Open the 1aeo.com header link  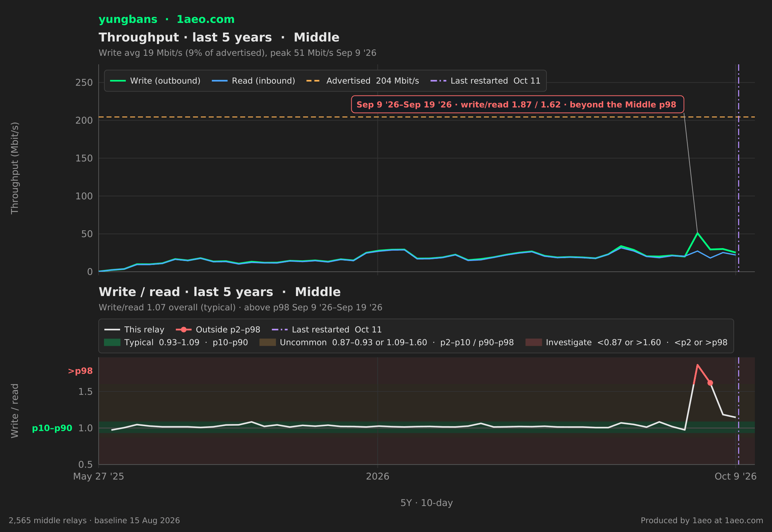pos(206,19)
